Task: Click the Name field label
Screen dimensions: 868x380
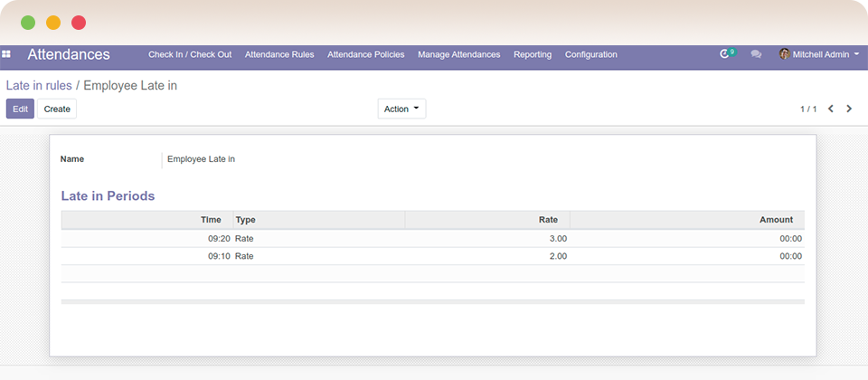Action: 72,159
